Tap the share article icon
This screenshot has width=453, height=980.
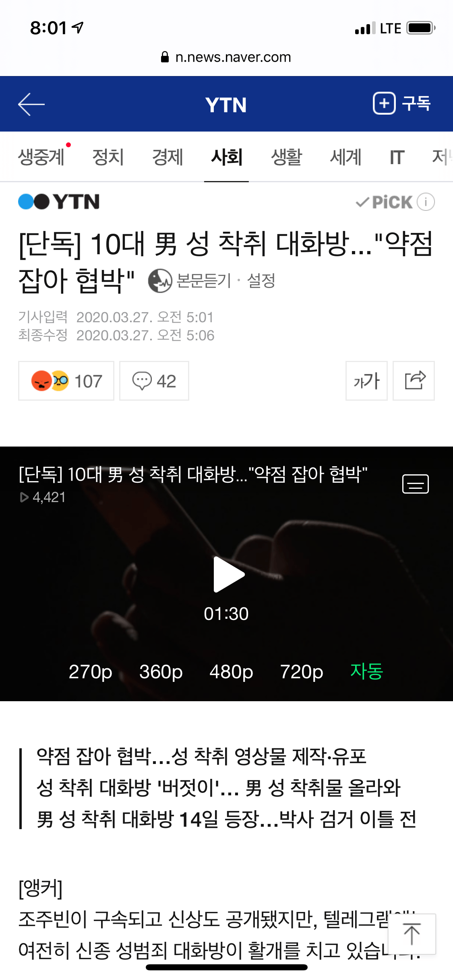[414, 381]
